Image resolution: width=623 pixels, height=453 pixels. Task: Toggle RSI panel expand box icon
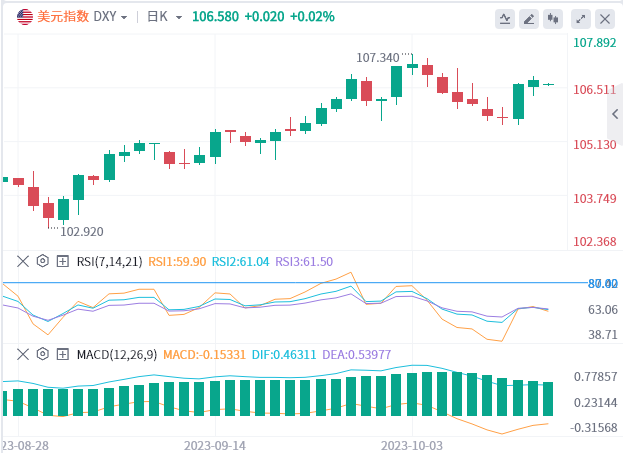[62, 261]
